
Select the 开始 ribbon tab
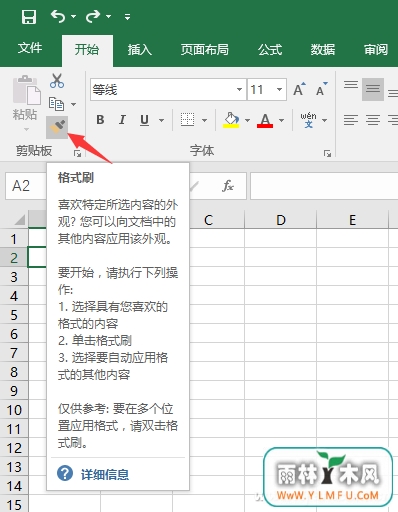pyautogui.click(x=87, y=50)
